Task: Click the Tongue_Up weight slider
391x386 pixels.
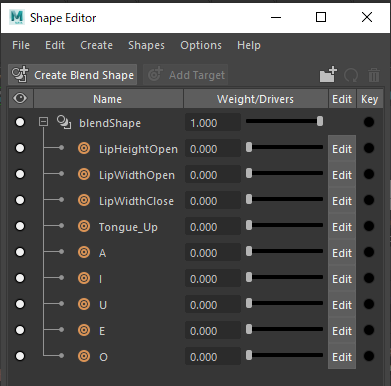Action: coord(285,225)
